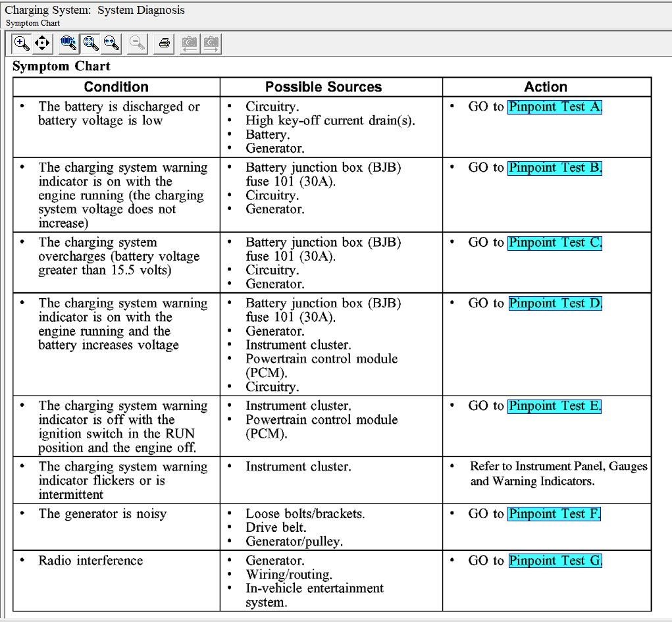Click the previous snapshot camera icon

(x=190, y=44)
